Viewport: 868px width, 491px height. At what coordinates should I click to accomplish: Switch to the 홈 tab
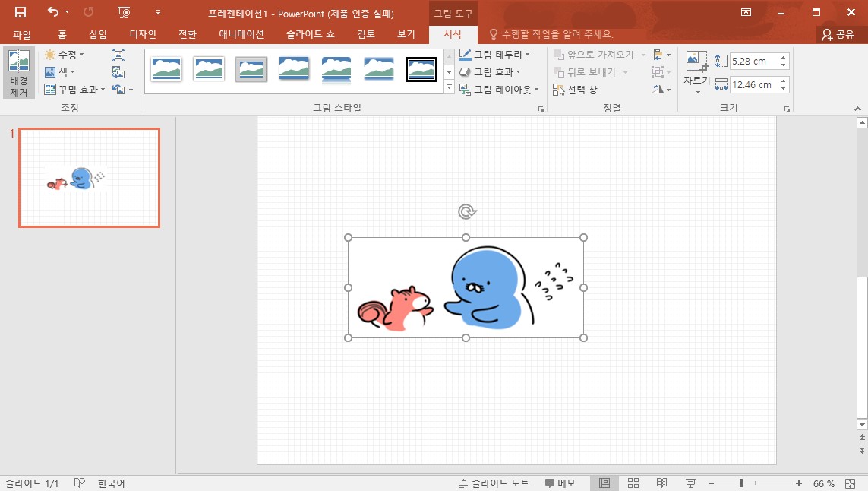62,34
